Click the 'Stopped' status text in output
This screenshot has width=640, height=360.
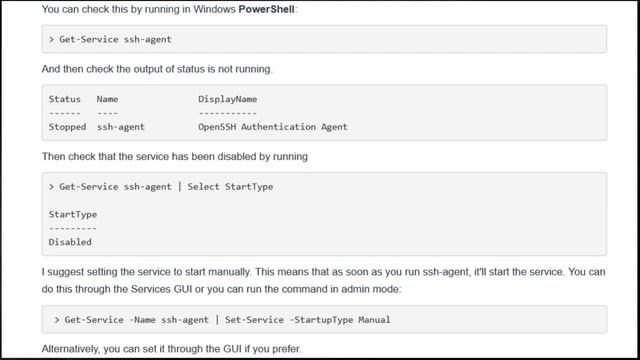tap(67, 127)
